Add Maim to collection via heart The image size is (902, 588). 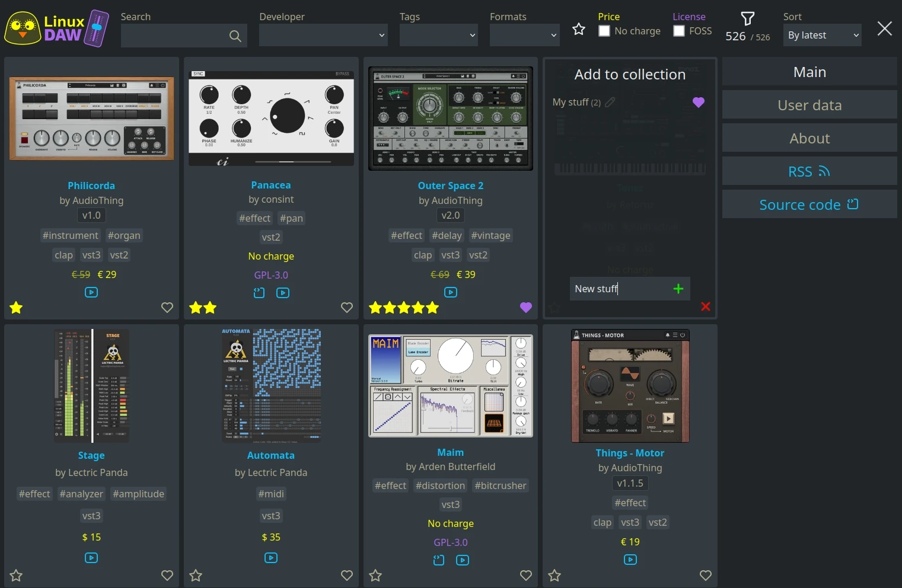pyautogui.click(x=526, y=576)
